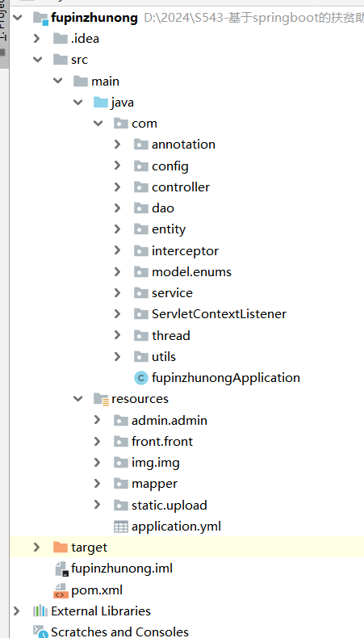Click the fupinzhunongApplication class icon
This screenshot has height=638, width=364.
coord(140,378)
